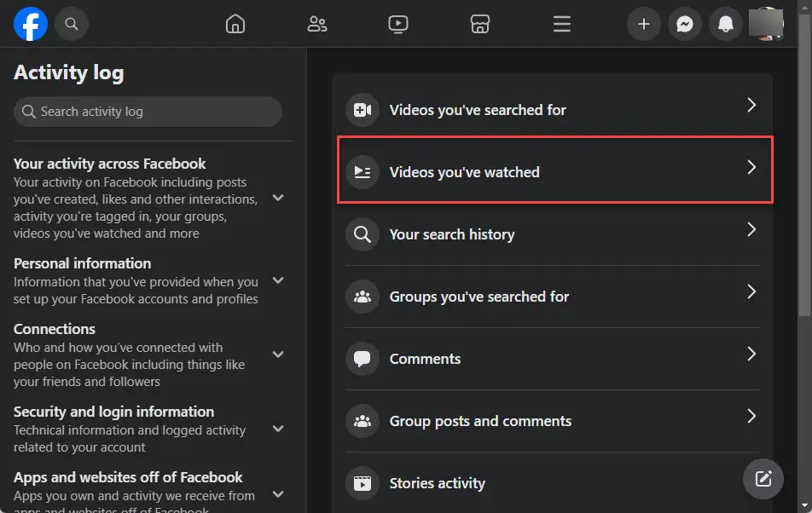Click the chevron on Group posts and comments
This screenshot has height=513, width=812.
point(751,416)
